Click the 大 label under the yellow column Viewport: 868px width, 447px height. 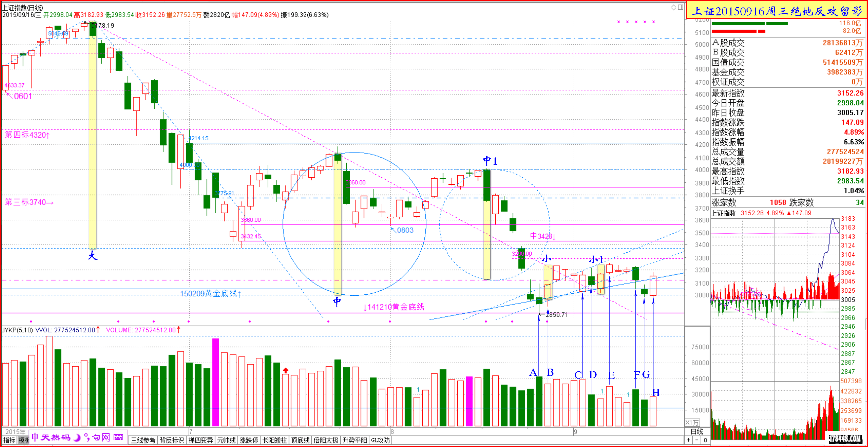[x=92, y=255]
